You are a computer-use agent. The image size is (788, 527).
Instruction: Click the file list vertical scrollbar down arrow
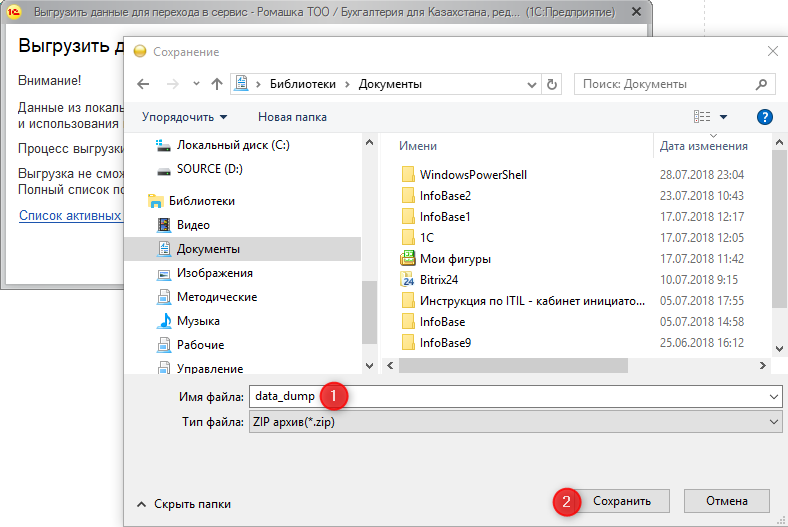(779, 348)
